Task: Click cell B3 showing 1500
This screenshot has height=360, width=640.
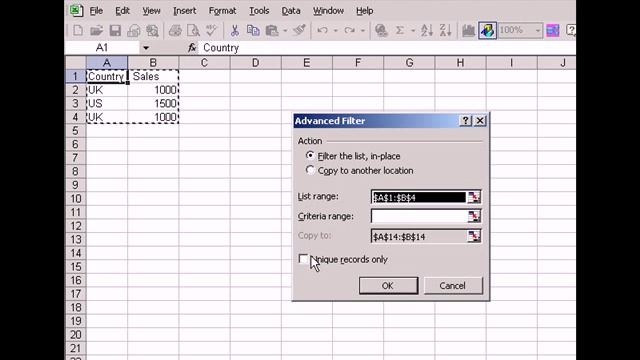Action: [153, 104]
